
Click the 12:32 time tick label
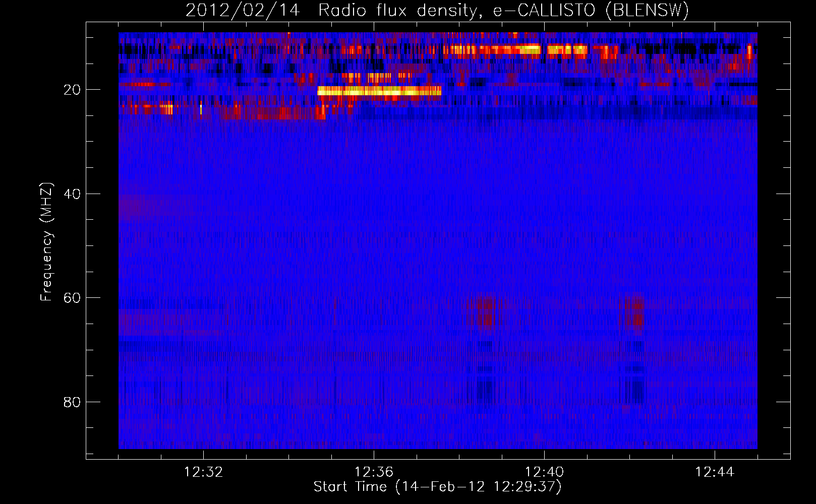203,472
